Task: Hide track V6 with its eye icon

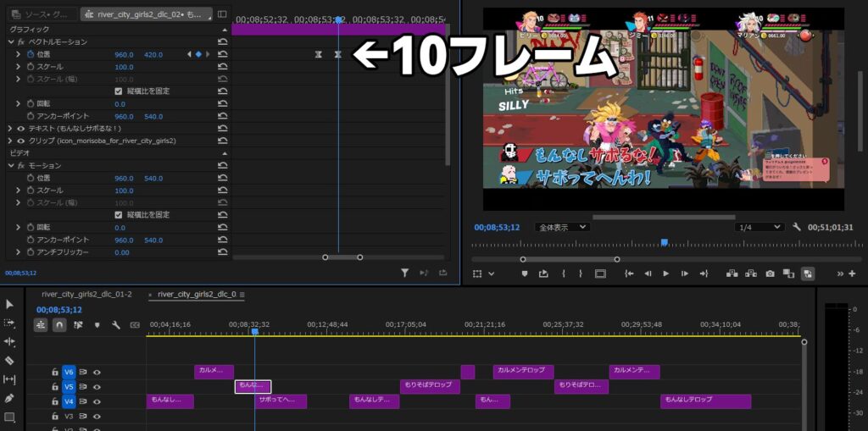Action: [97, 372]
